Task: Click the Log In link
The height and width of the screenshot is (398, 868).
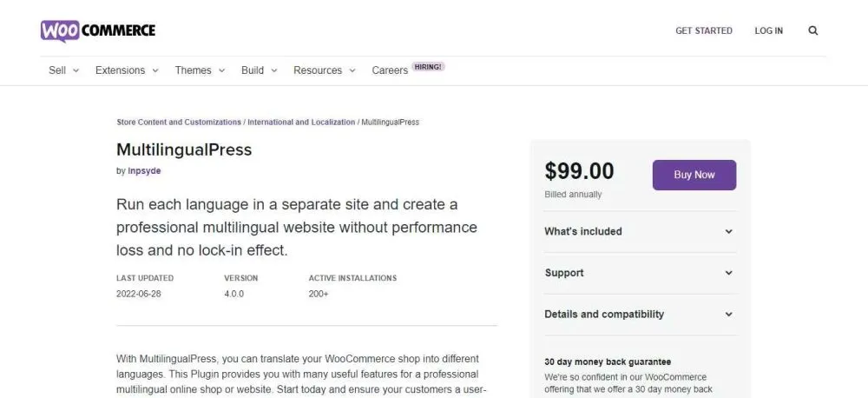Action: pyautogui.click(x=768, y=30)
